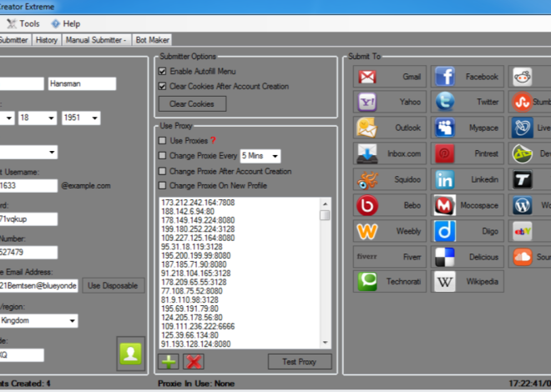Select the StumbleUpon icon
Viewport: 551px width, 392px height.
tap(523, 102)
